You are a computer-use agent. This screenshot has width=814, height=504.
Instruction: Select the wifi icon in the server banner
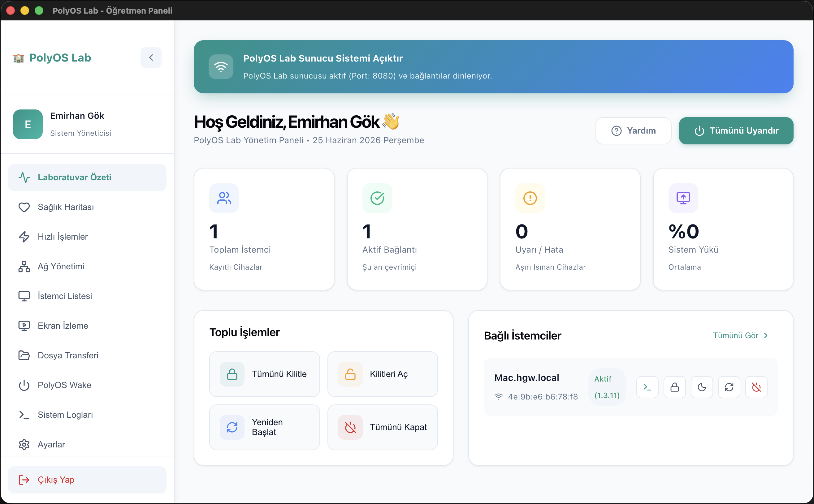(221, 67)
